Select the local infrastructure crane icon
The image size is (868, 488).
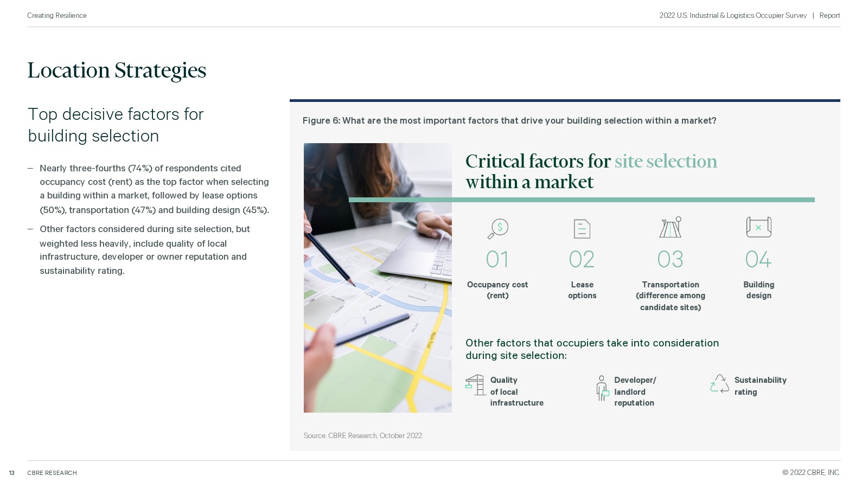(x=475, y=385)
